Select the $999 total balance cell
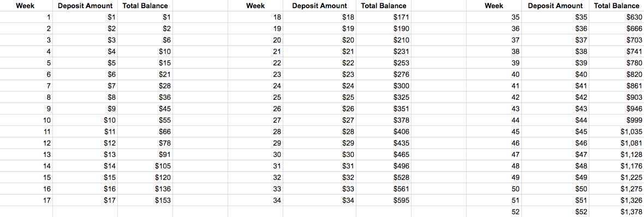The height and width of the screenshot is (217, 644). click(x=617, y=120)
